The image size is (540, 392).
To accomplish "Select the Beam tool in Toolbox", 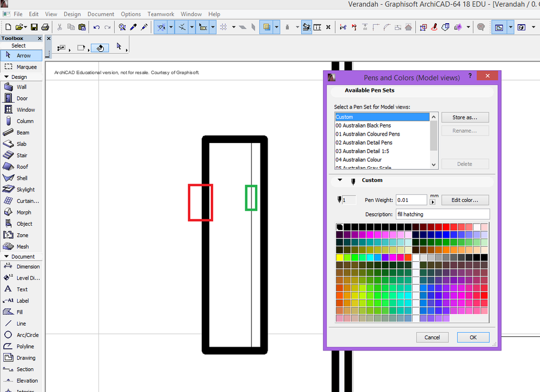I will pyautogui.click(x=22, y=132).
